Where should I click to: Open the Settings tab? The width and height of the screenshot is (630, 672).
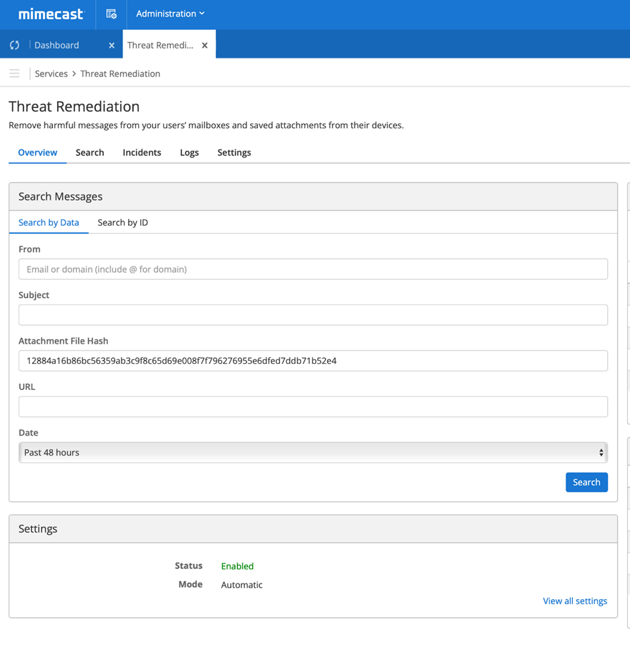point(234,153)
